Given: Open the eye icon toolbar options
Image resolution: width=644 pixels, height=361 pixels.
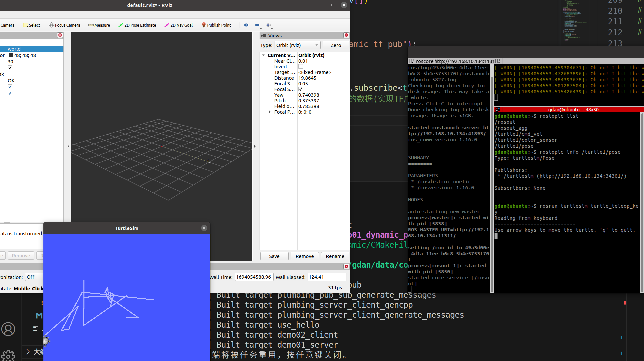Looking at the screenshot, I should pyautogui.click(x=268, y=25).
